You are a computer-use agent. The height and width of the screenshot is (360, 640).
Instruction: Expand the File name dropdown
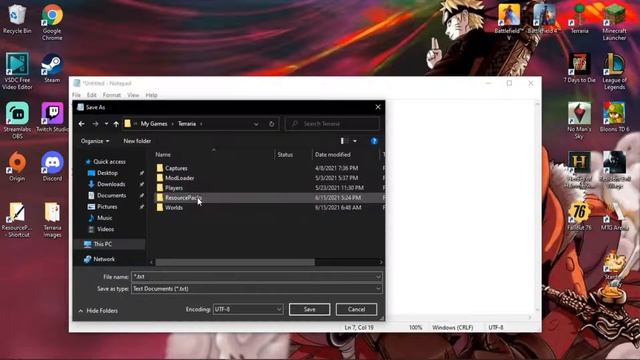pyautogui.click(x=378, y=277)
